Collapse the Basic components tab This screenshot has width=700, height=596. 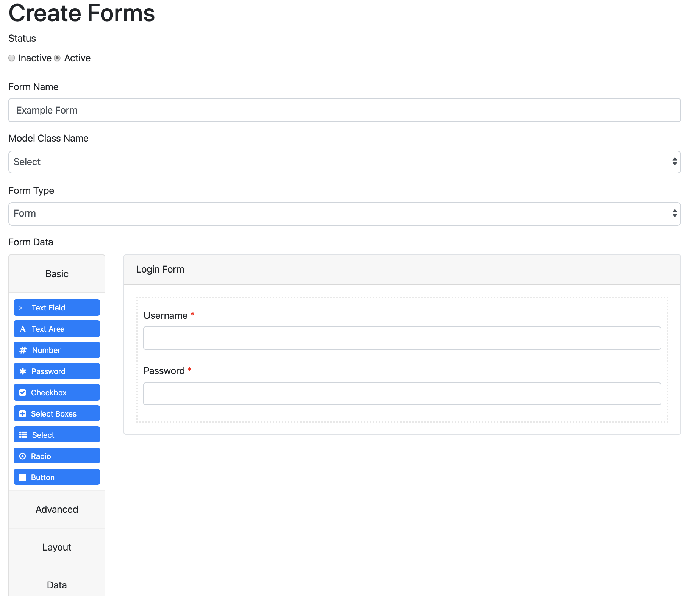click(57, 274)
